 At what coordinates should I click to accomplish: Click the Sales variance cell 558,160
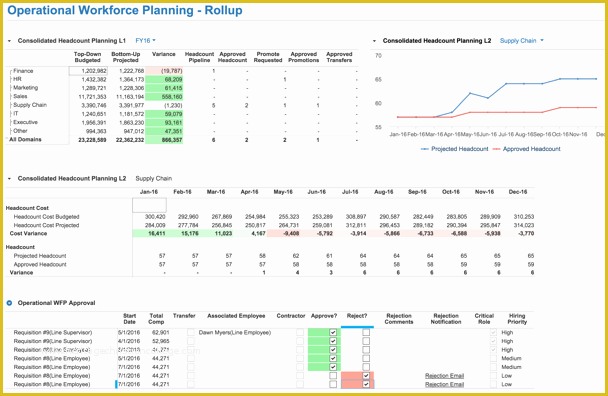point(164,97)
